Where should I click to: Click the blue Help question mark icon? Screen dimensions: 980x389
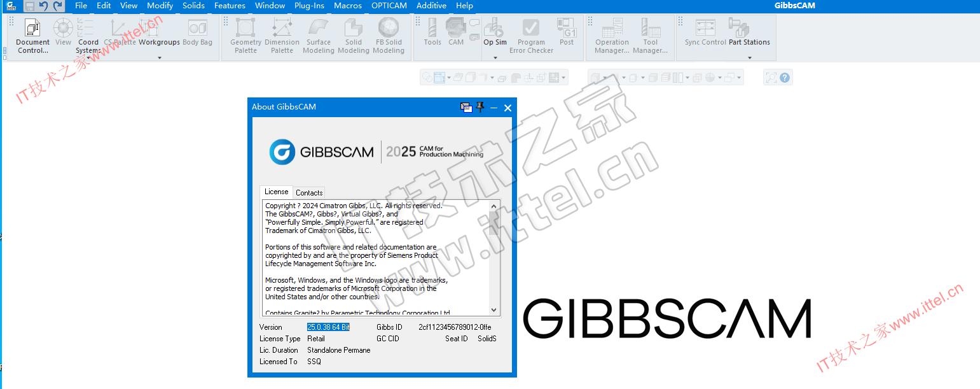tap(785, 78)
